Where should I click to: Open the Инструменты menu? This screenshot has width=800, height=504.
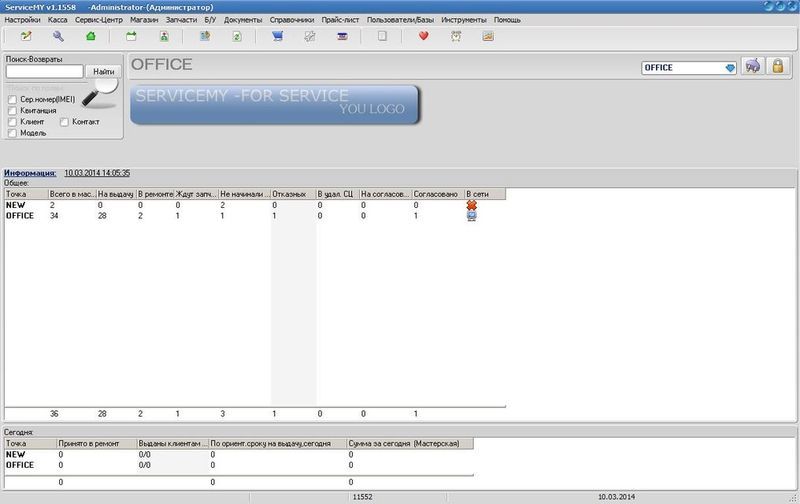464,20
